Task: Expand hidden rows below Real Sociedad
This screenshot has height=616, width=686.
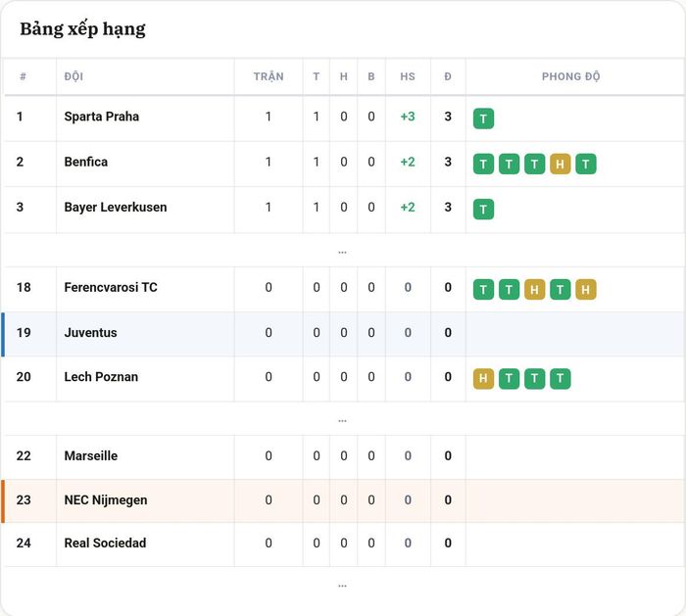Action: click(342, 585)
